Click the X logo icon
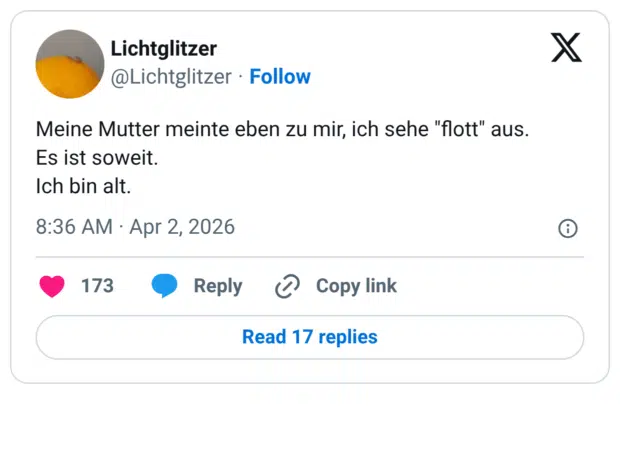The width and height of the screenshot is (620, 466). coord(566,47)
